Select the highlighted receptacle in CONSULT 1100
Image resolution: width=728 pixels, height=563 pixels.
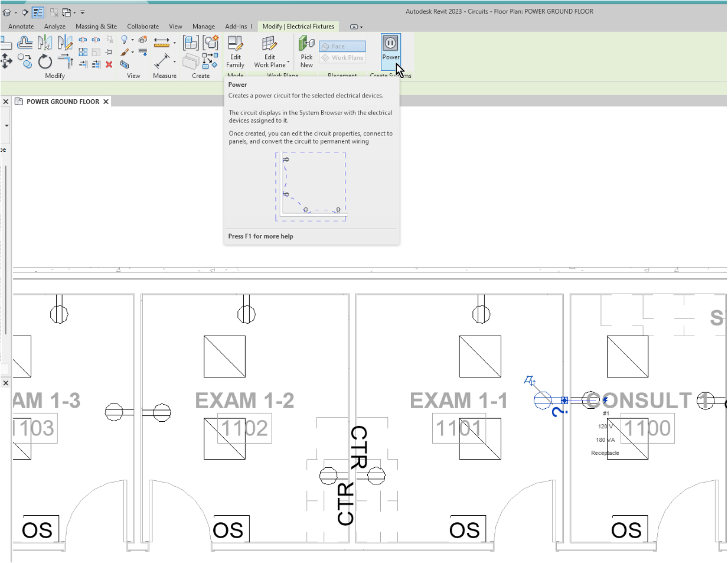pos(543,400)
